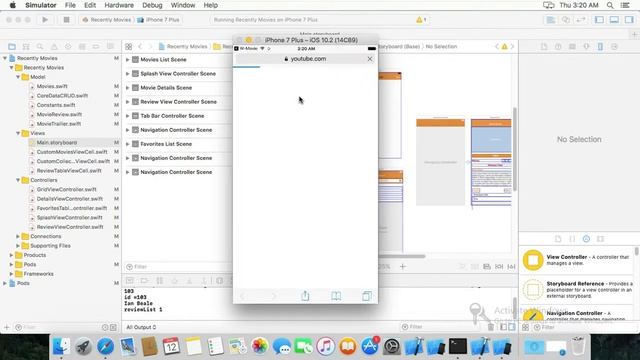Click the document outline Filter field
Image resolution: width=640 pixels, height=360 pixels.
point(177,267)
